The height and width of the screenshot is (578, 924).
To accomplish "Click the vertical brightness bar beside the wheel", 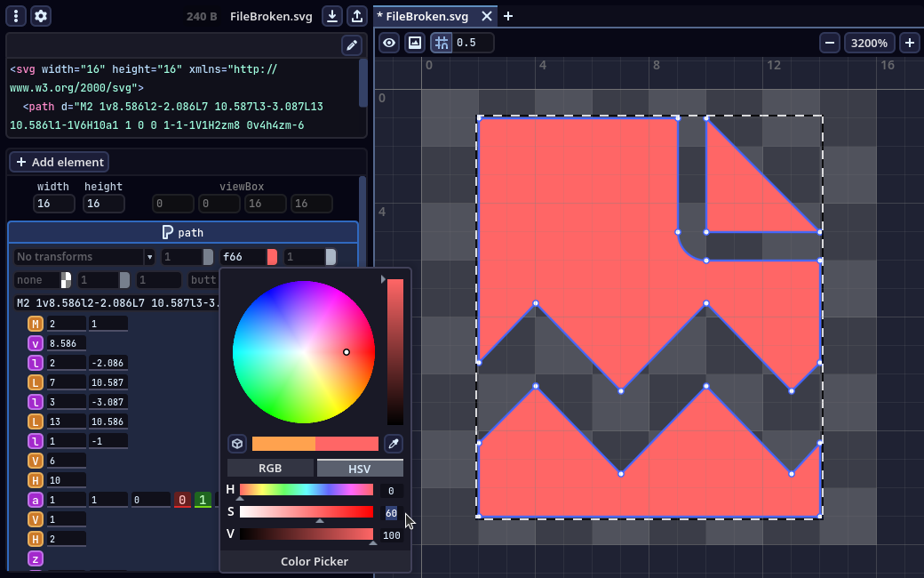I will point(394,351).
